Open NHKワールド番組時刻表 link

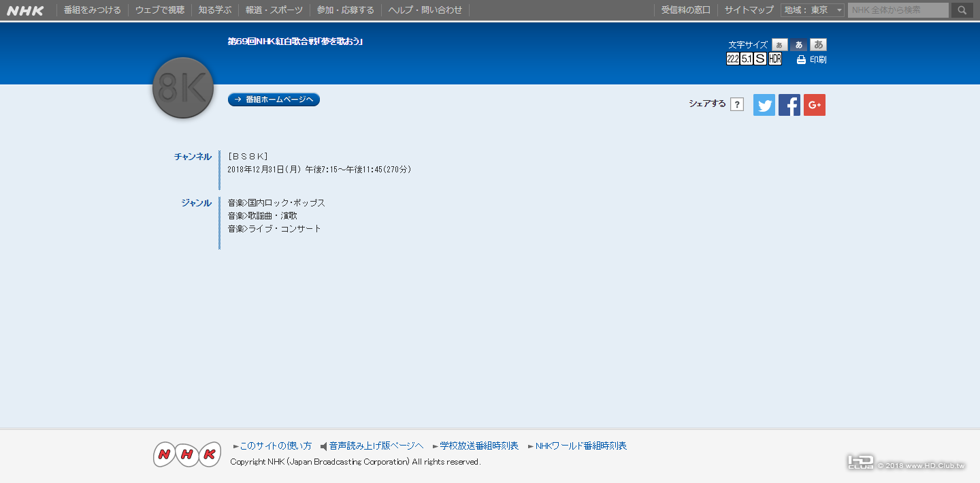tap(581, 446)
